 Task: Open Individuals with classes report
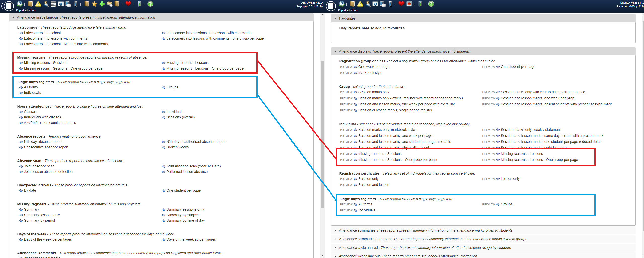click(42, 117)
